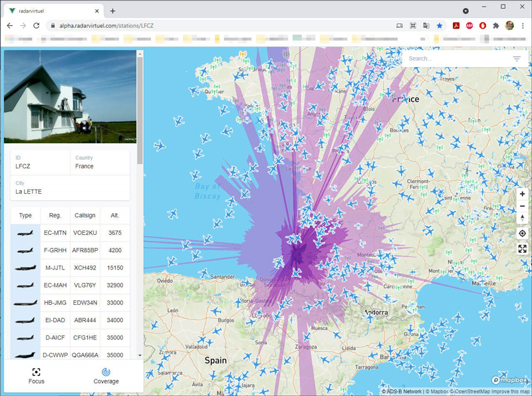Viewport: 532px width, 396px height.
Task: Click callsign AFR85BP
Action: [x=85, y=250]
